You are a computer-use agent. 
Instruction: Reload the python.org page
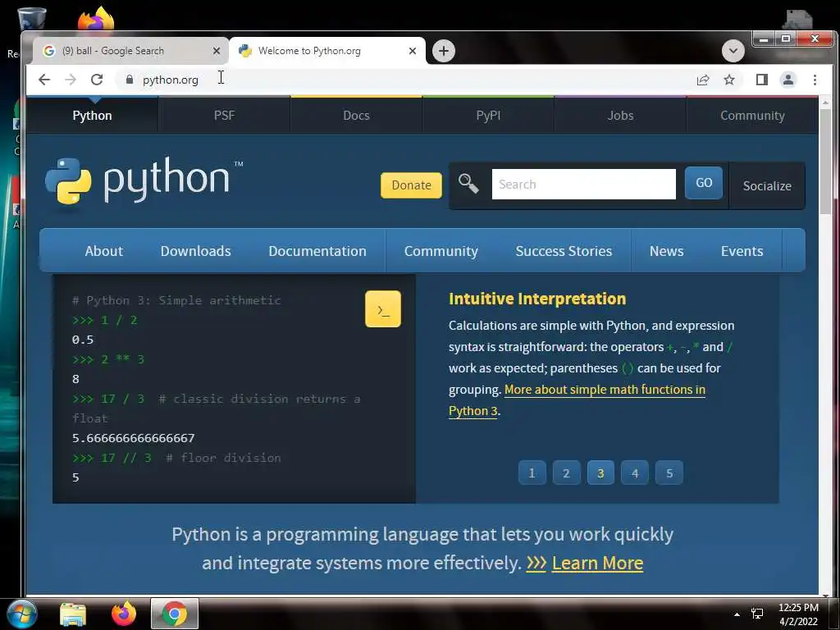tap(97, 80)
